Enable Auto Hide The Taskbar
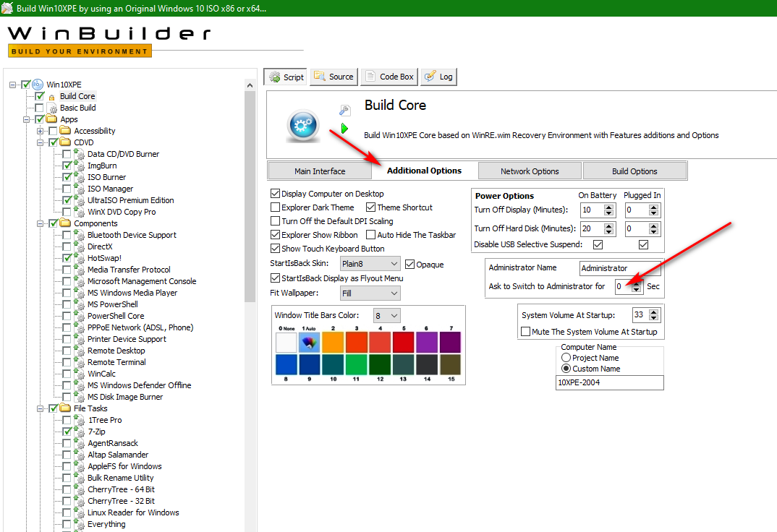 point(370,235)
